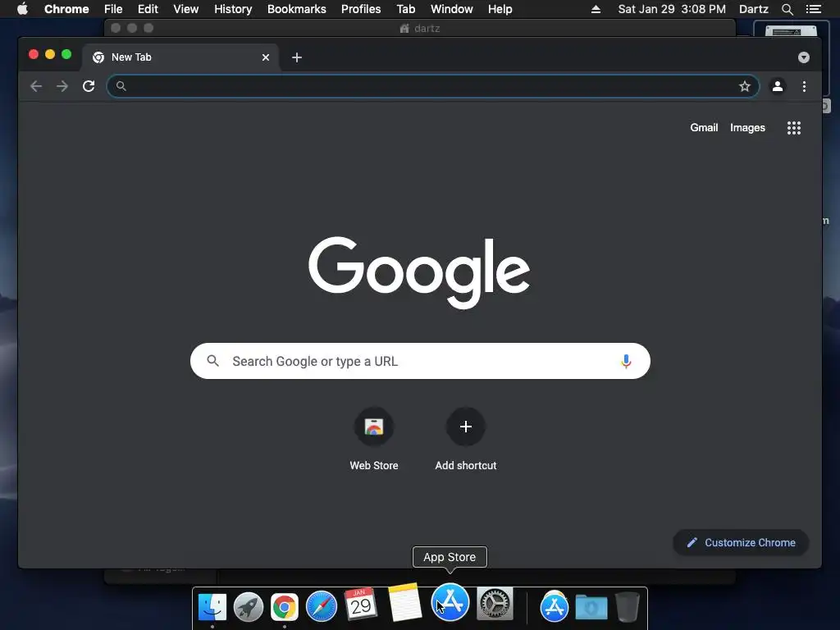Open Chrome's three-dot menu
The height and width of the screenshot is (630, 840).
tap(804, 86)
